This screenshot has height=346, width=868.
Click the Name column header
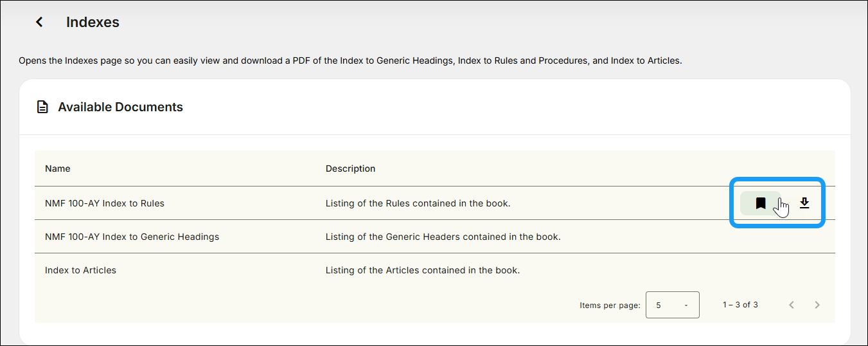click(58, 168)
